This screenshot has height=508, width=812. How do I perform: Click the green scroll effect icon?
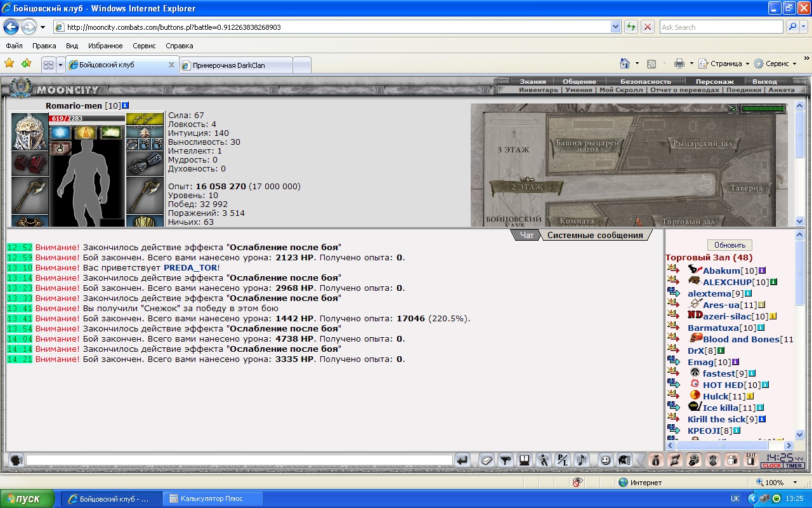click(110, 133)
